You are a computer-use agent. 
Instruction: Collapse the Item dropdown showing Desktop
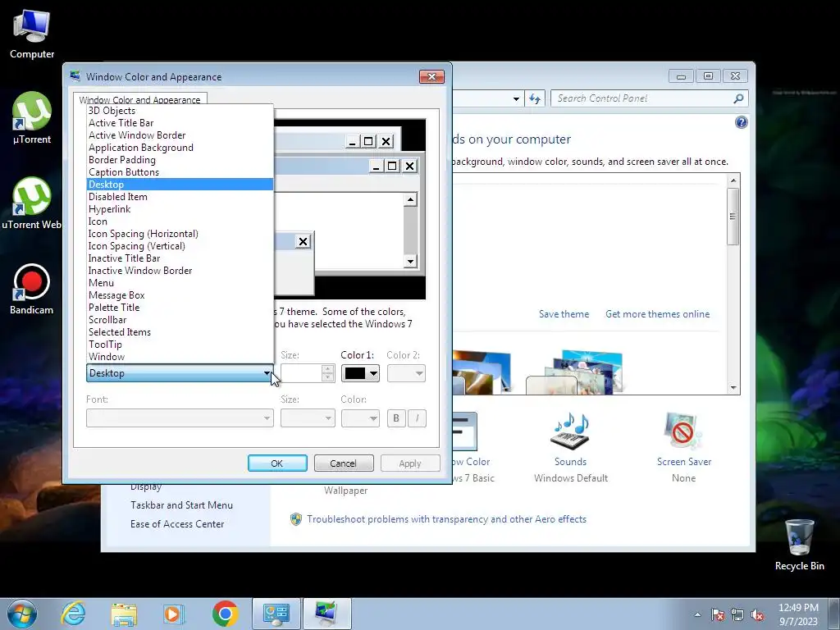coord(180,373)
